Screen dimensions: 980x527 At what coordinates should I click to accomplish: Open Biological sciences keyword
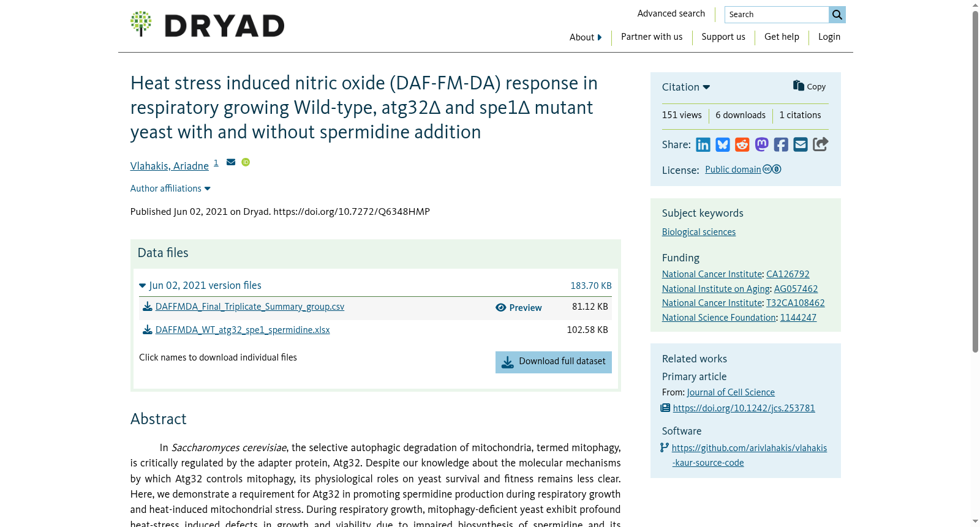pyautogui.click(x=699, y=232)
